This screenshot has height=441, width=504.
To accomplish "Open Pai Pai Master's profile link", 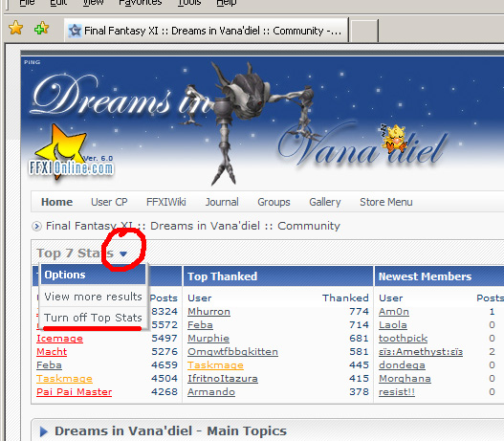I will [74, 392].
